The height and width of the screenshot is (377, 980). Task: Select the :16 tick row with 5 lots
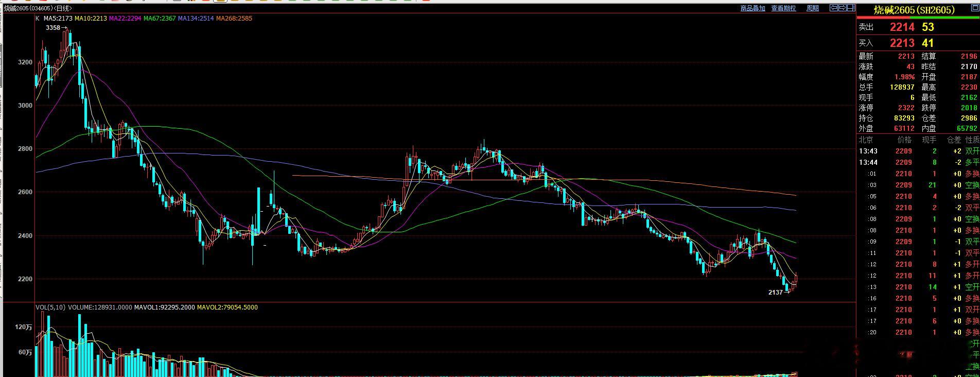919,298
